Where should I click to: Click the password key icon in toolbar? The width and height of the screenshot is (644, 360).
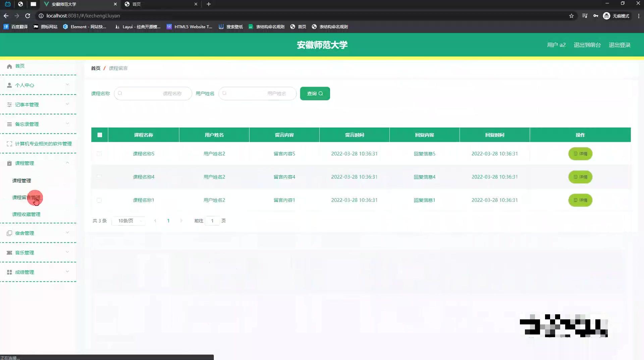click(596, 16)
